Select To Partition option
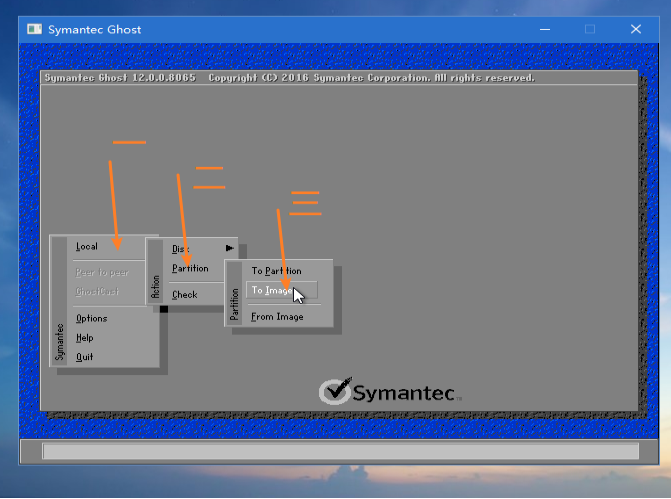671x499 pixels. tap(276, 271)
